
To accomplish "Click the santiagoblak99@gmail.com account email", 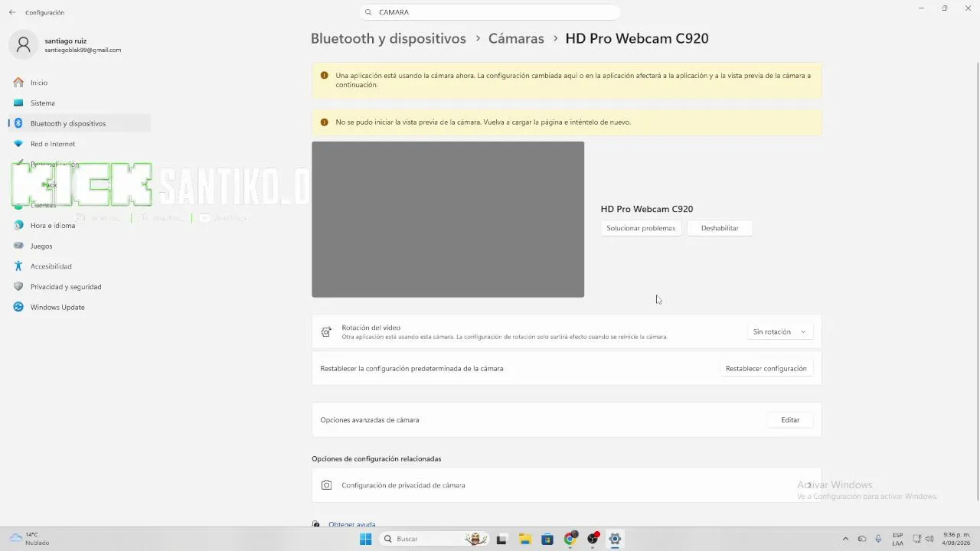I will pyautogui.click(x=83, y=51).
